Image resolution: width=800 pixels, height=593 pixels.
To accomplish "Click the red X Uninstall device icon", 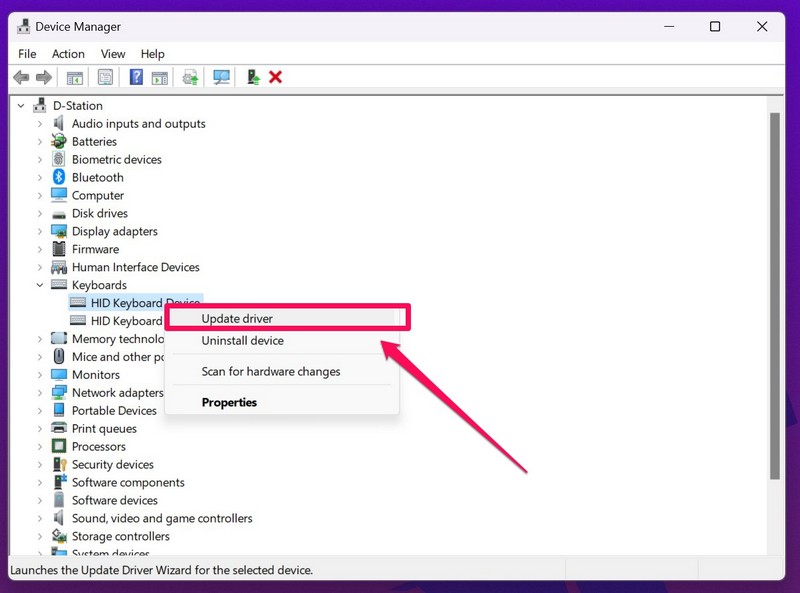I will [276, 77].
